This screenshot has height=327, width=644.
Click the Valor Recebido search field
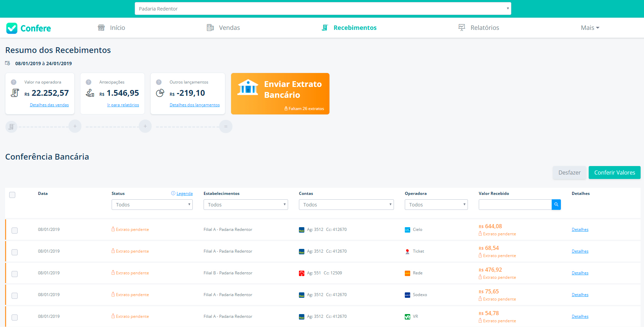tap(515, 205)
